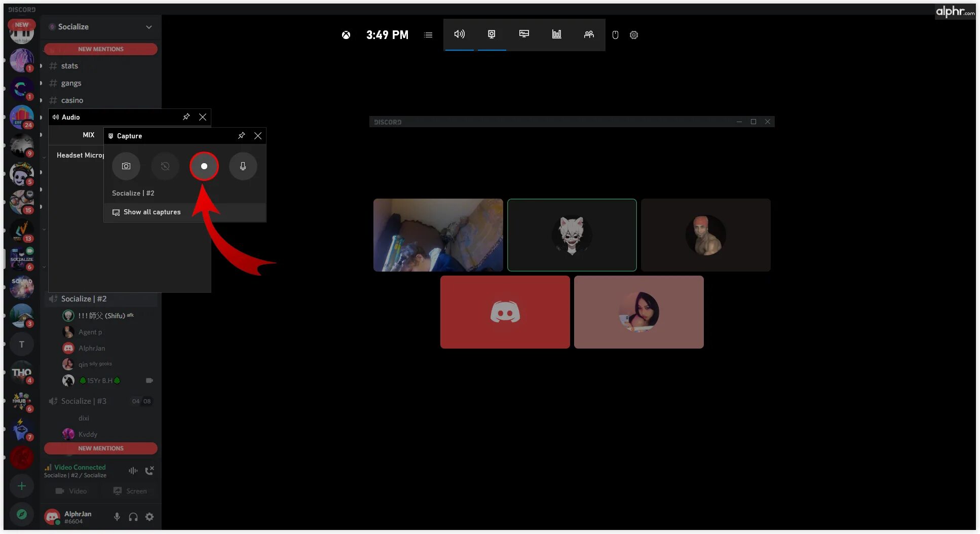980x534 pixels.
Task: Open the server icon with badge 13
Action: (22, 231)
